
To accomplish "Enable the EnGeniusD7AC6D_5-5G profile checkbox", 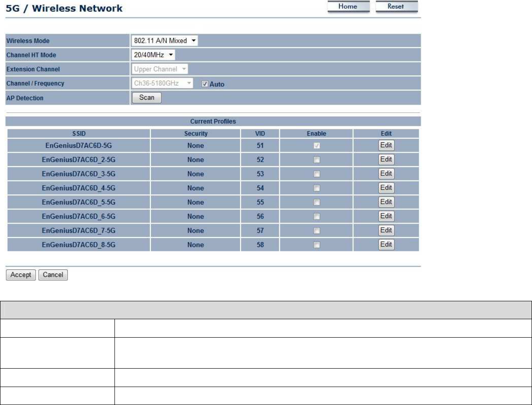I will 317,202.
